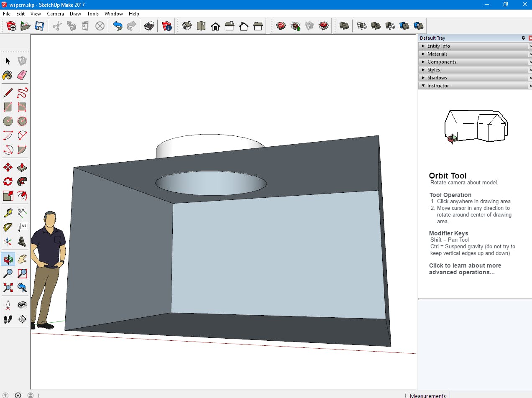
Task: Enable X-Ray face style
Action: pos(344,26)
